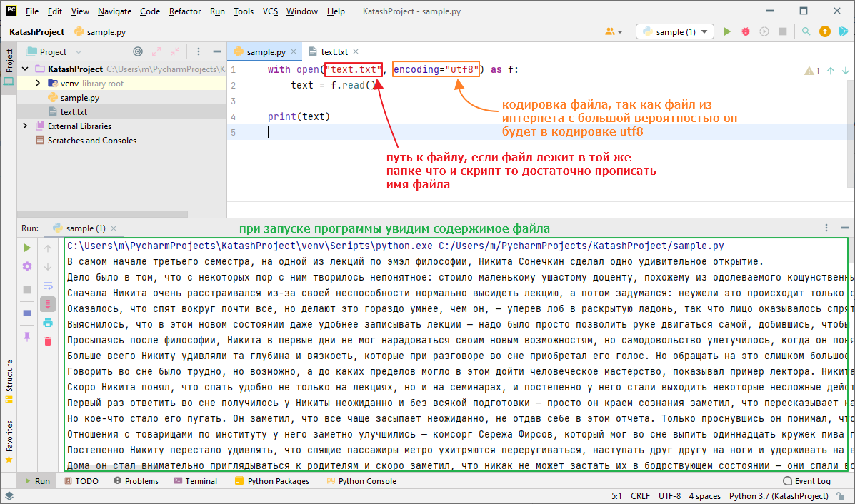The width and height of the screenshot is (855, 504).
Task: Open Code With Me dropdown arrow
Action: (x=620, y=32)
